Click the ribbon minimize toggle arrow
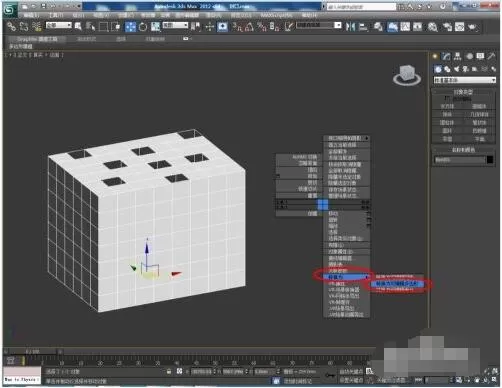The width and height of the screenshot is (502, 388). (x=186, y=39)
